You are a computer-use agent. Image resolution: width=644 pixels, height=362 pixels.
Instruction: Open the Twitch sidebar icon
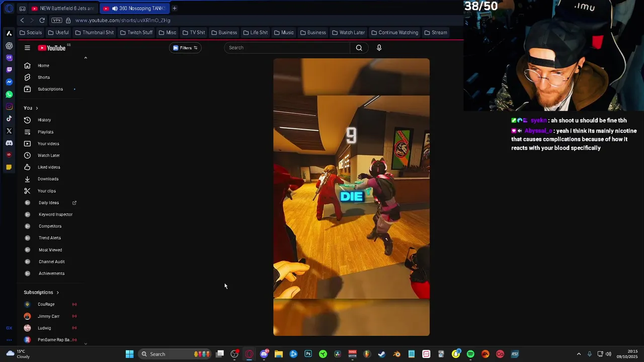click(x=9, y=70)
